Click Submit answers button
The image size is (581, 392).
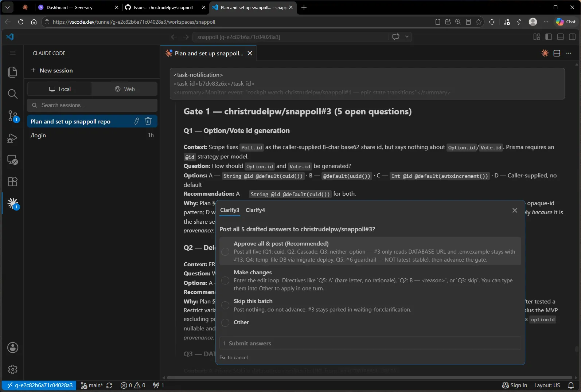(370, 343)
